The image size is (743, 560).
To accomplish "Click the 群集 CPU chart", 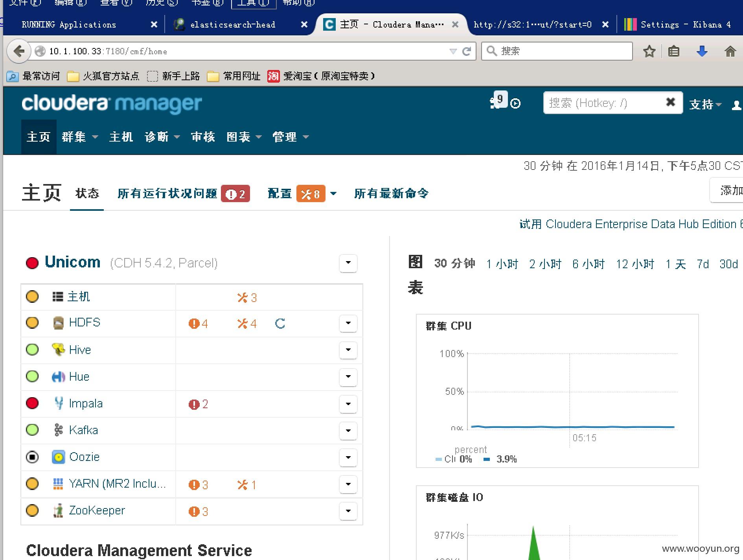I will coord(557,391).
